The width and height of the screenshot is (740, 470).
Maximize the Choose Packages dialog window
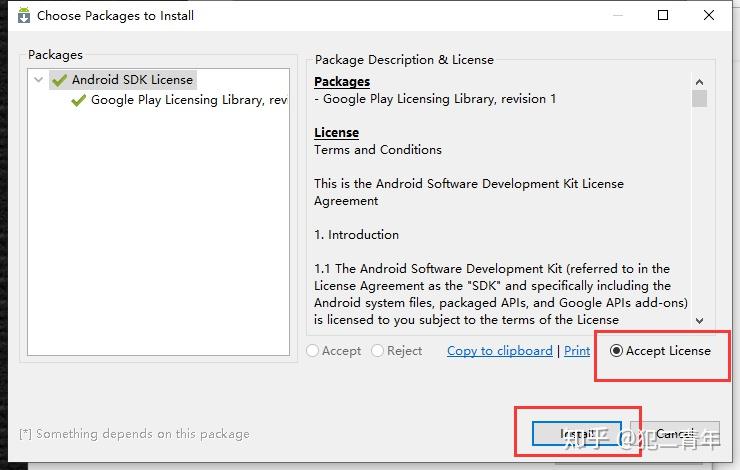[x=663, y=15]
